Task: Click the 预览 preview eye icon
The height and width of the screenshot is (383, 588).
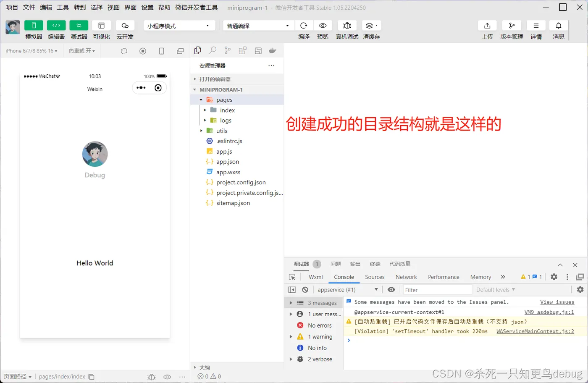Action: [x=323, y=26]
